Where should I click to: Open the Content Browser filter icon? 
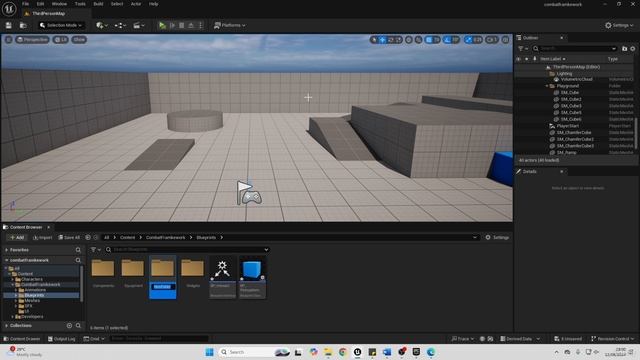(95, 249)
